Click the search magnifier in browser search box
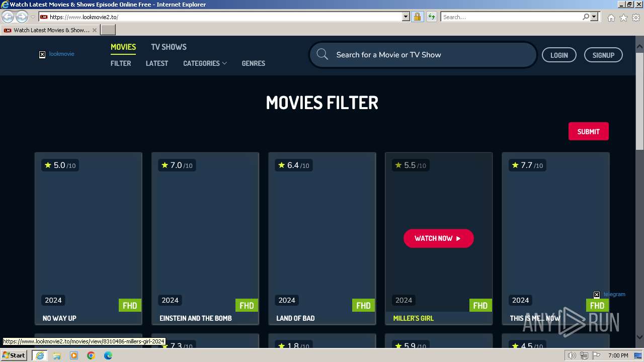The height and width of the screenshot is (362, 644). tap(586, 17)
